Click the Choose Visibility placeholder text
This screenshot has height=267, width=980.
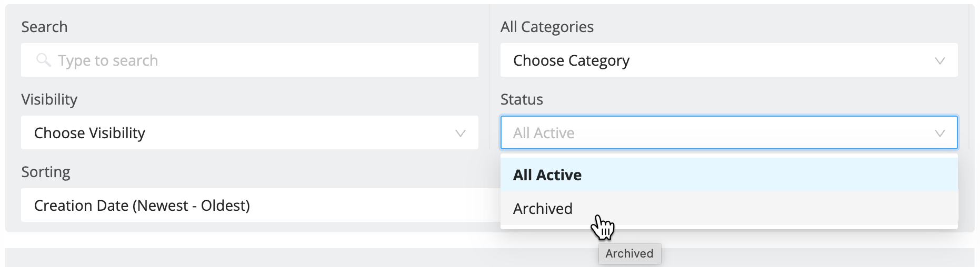[89, 133]
